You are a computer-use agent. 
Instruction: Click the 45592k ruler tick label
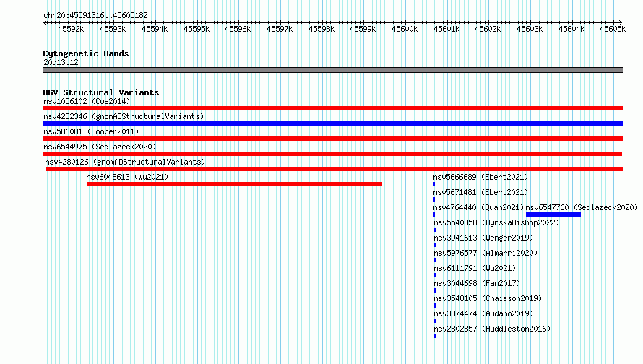coord(71,30)
